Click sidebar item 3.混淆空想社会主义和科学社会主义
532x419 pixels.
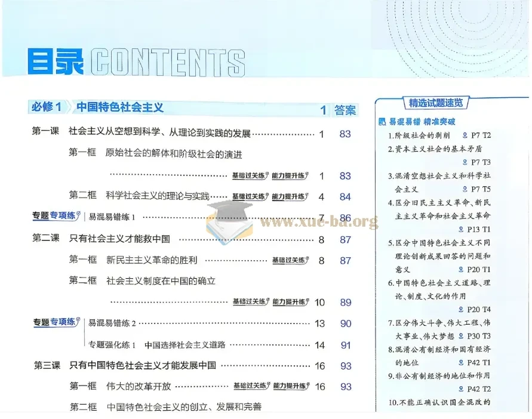coord(439,182)
